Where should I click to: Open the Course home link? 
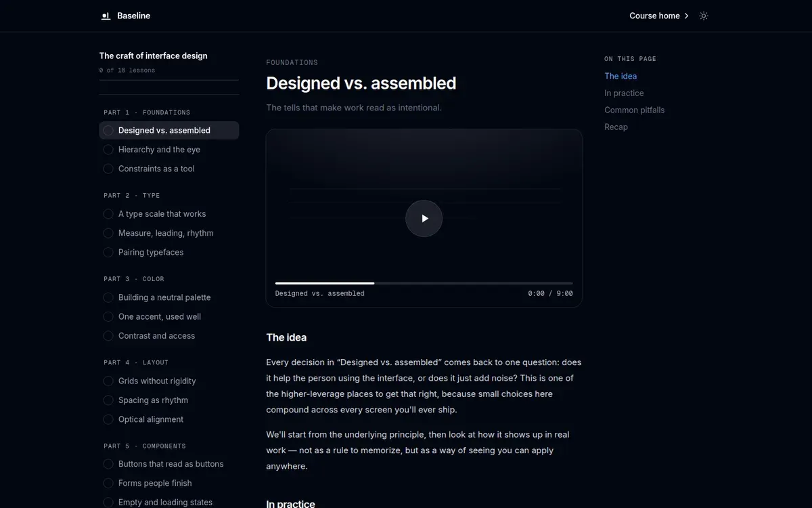(659, 16)
